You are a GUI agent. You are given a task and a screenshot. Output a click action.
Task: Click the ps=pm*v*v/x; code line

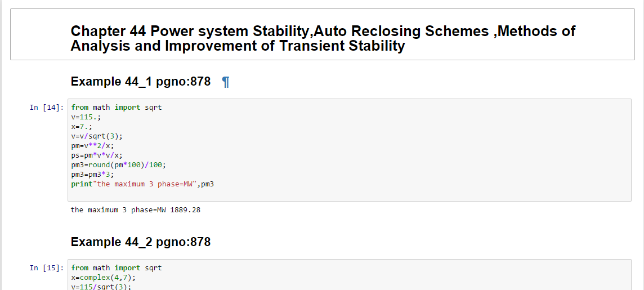(96, 155)
